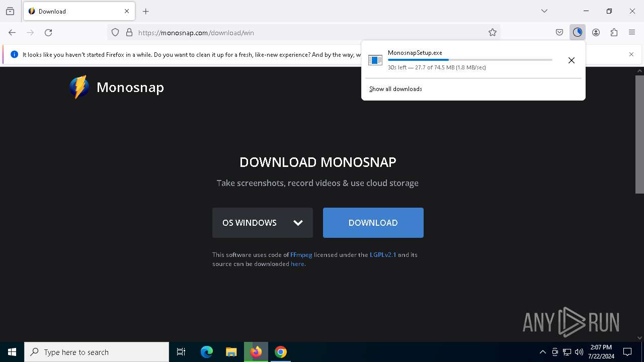Click the Monosnap lightning logo
Screen dimensions: 644x362
point(79,87)
